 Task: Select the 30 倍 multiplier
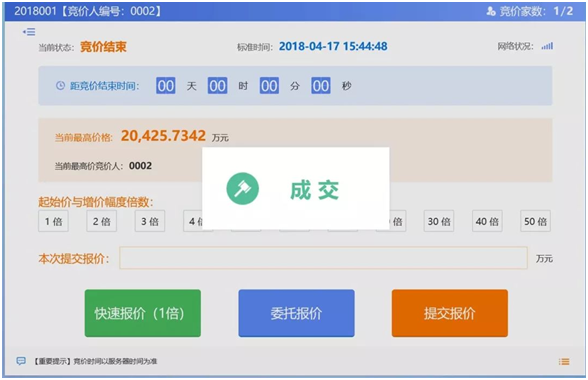tap(439, 221)
